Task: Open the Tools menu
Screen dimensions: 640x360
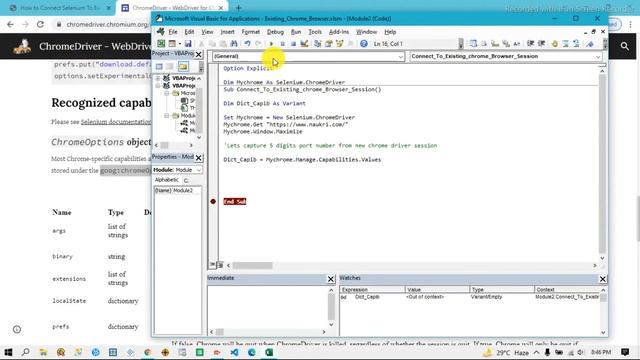Action: click(315, 32)
